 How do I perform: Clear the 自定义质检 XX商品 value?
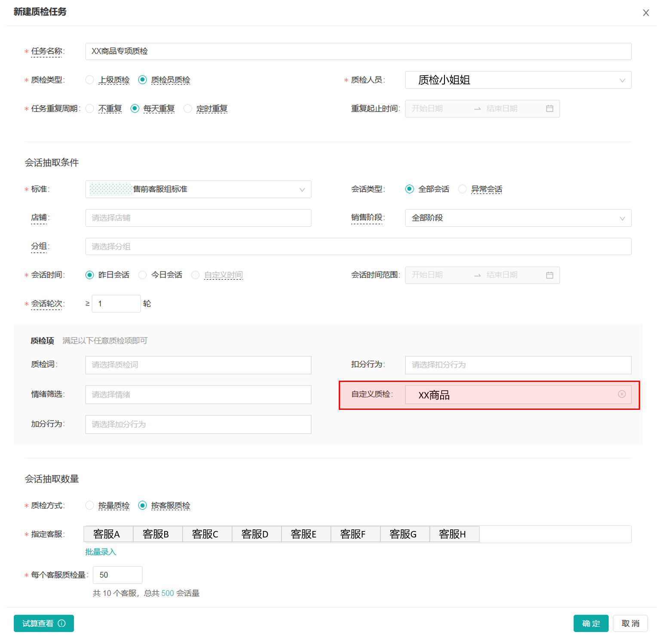[x=622, y=394]
